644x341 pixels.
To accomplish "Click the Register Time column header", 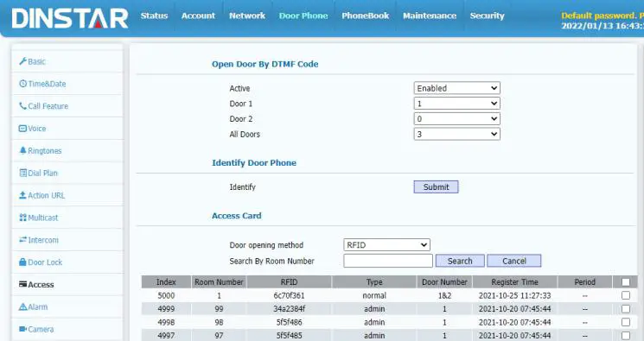I will point(514,282).
